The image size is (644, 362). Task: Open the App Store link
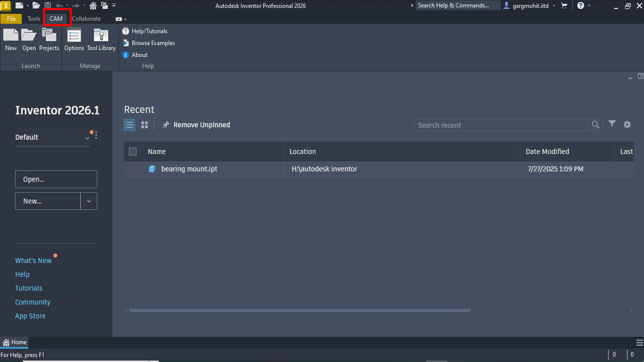[30, 316]
